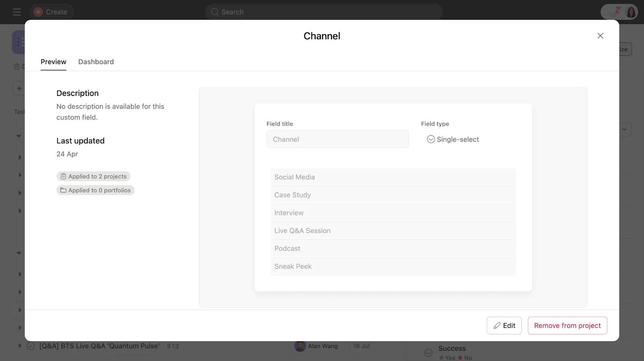The image size is (644, 361).
Task: Open the user profile avatar
Action: click(x=630, y=12)
